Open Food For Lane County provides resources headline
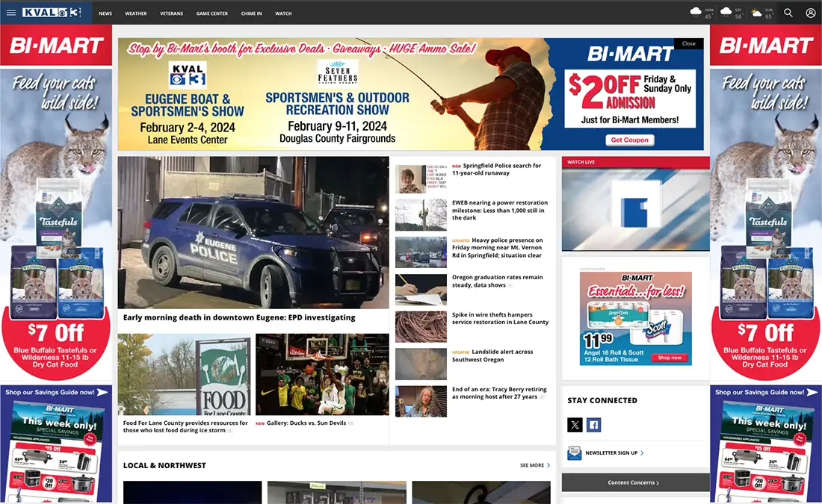 pos(185,426)
